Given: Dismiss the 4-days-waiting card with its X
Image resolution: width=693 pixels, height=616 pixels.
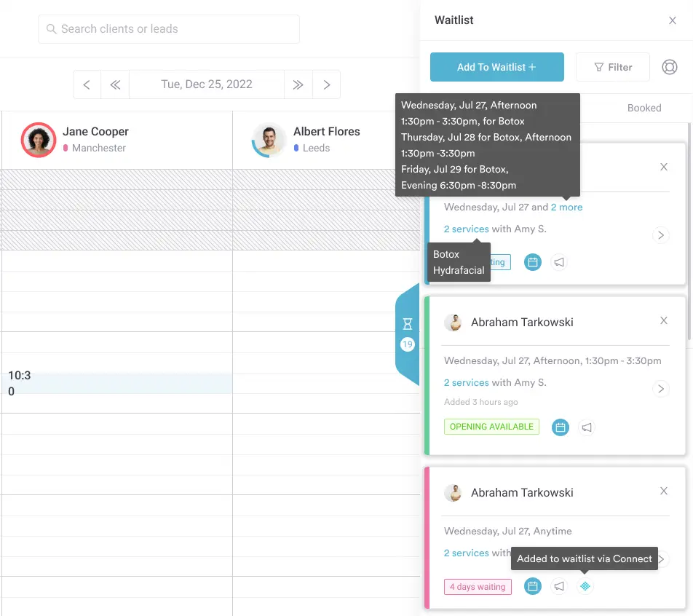Looking at the screenshot, I should 663,491.
